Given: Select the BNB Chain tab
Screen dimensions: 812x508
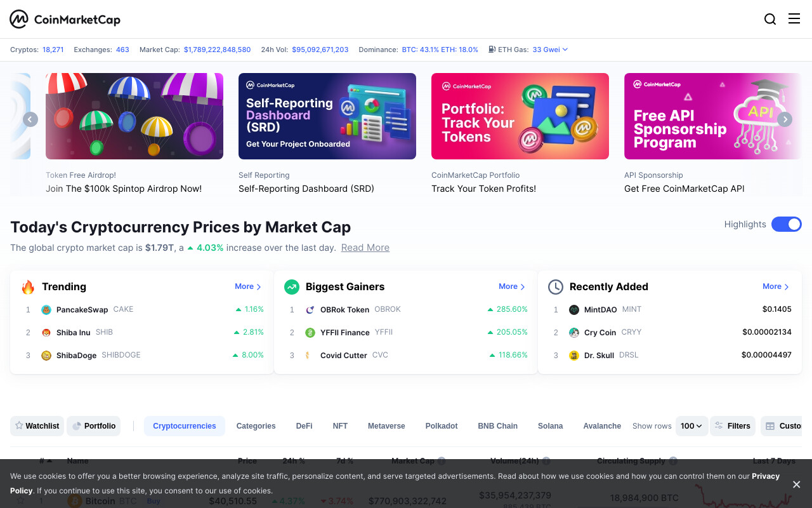Looking at the screenshot, I should (x=498, y=426).
